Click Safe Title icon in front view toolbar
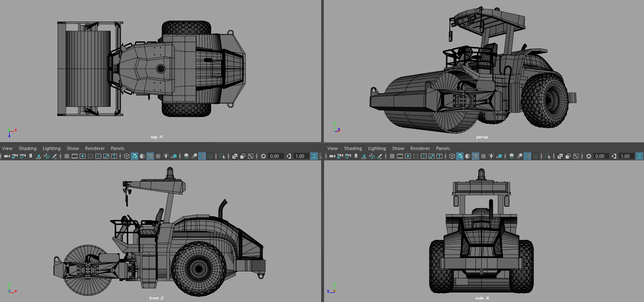The image size is (644, 302). tap(114, 156)
